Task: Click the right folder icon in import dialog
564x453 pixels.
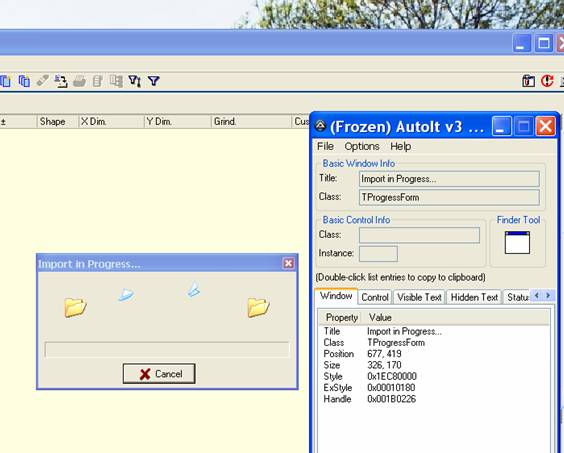Action: pyautogui.click(x=258, y=308)
